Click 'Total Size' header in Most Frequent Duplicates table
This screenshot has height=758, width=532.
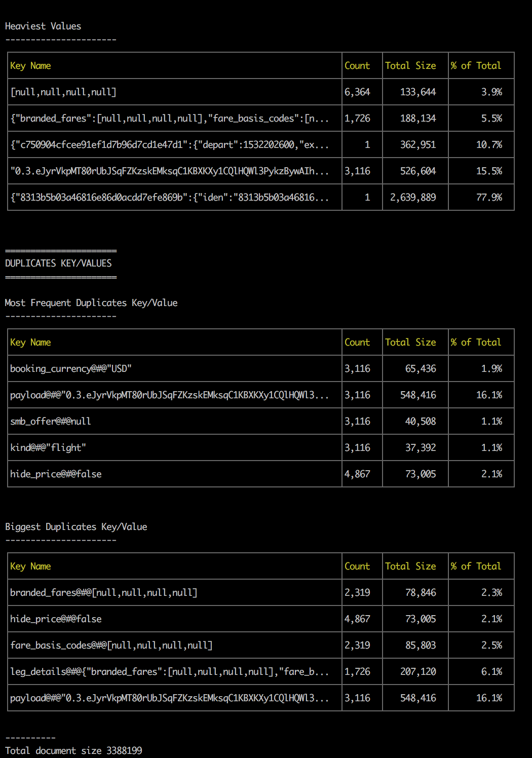point(410,343)
